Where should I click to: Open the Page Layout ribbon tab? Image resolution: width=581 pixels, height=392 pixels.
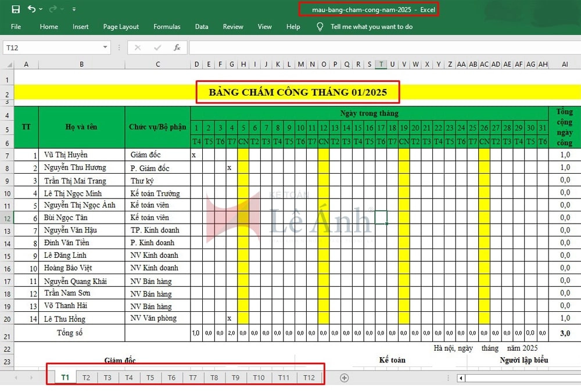(121, 27)
